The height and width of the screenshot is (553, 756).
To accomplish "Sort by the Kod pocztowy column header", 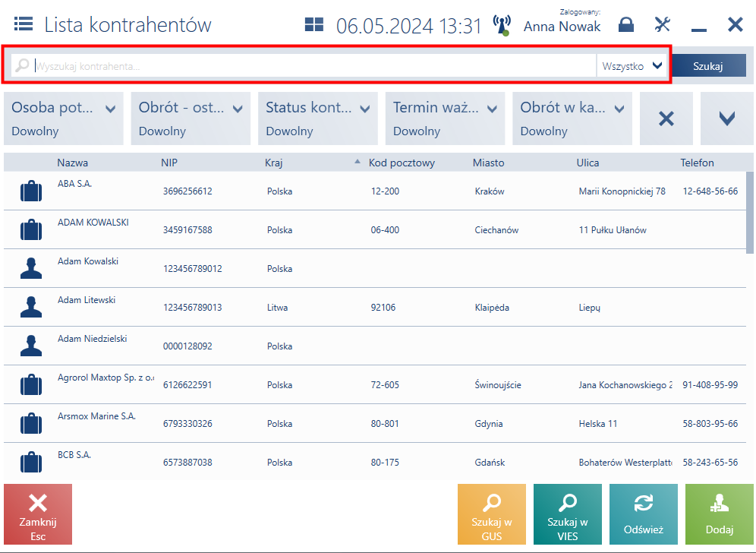I will (x=402, y=163).
